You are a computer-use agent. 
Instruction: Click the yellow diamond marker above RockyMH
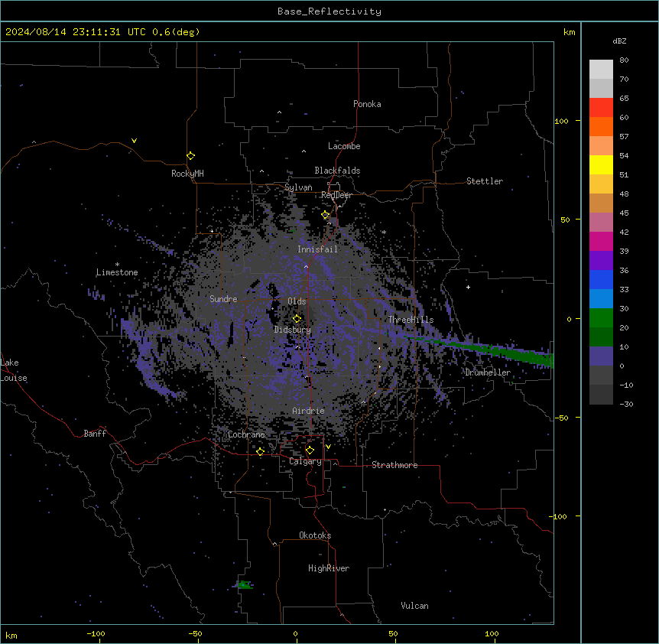(190, 156)
